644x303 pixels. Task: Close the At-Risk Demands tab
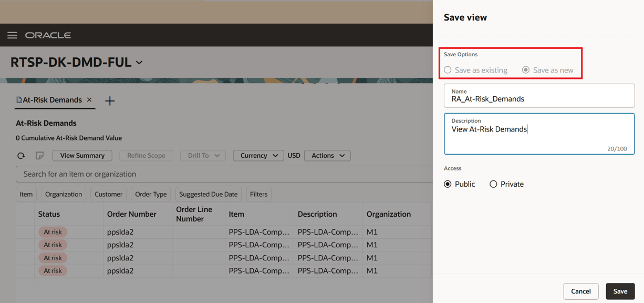click(89, 100)
